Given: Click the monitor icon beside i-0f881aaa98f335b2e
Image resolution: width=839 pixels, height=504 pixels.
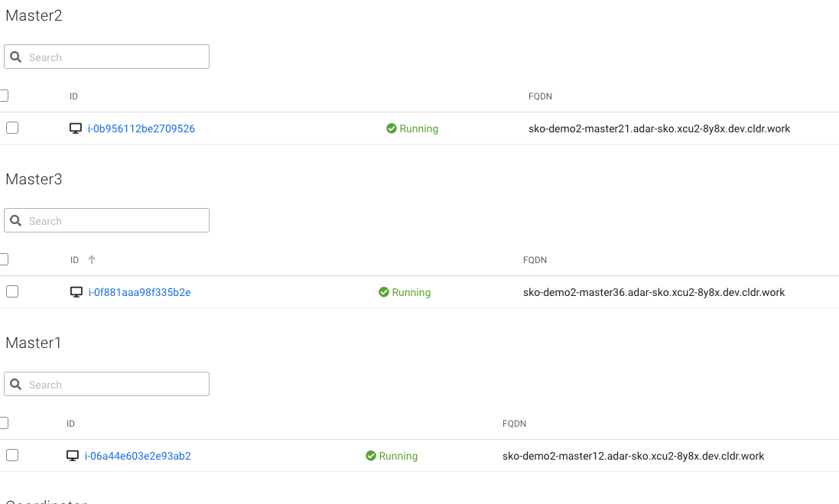Looking at the screenshot, I should pyautogui.click(x=76, y=292).
